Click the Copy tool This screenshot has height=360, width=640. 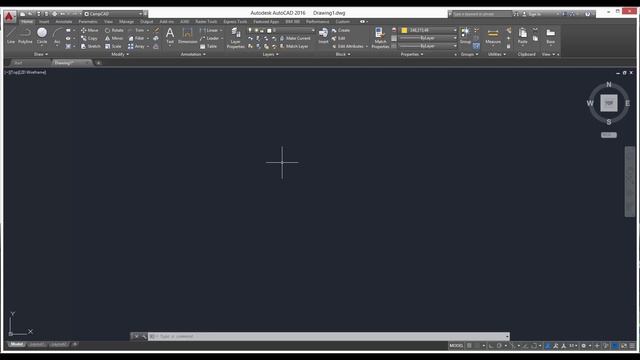tap(89, 38)
